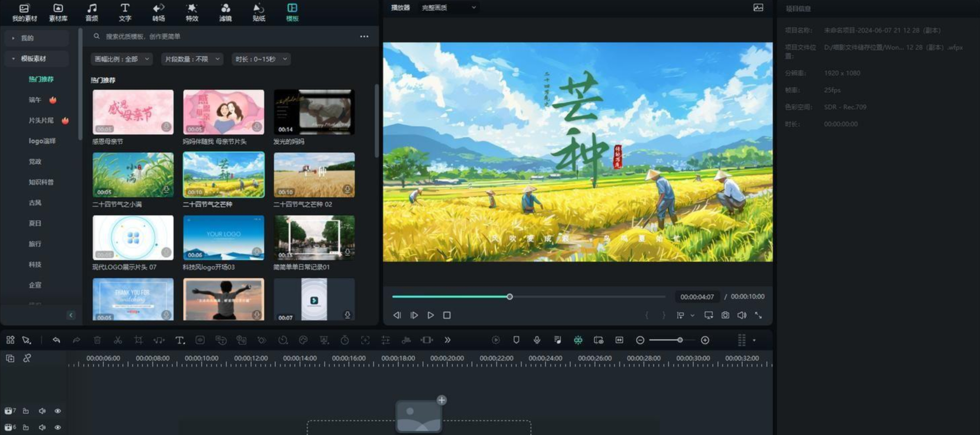This screenshot has height=435, width=980.
Task: Select the 片头片尾 category
Action: [x=41, y=120]
